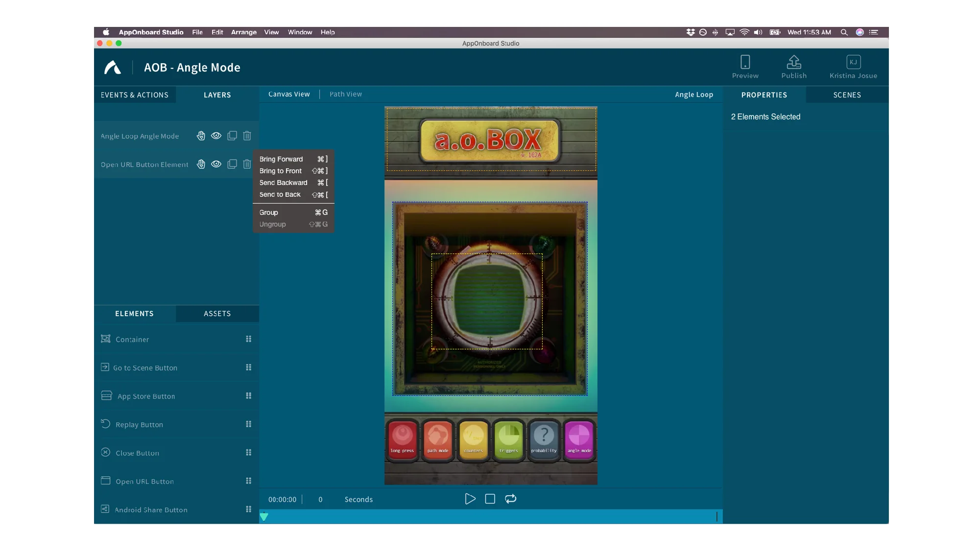Open the Scenes tab
This screenshot has width=980, height=551.
tap(847, 95)
